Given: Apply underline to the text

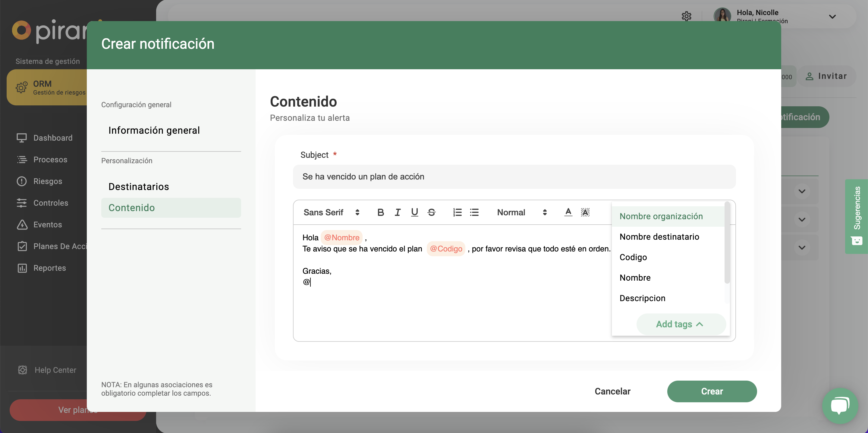Looking at the screenshot, I should point(414,212).
